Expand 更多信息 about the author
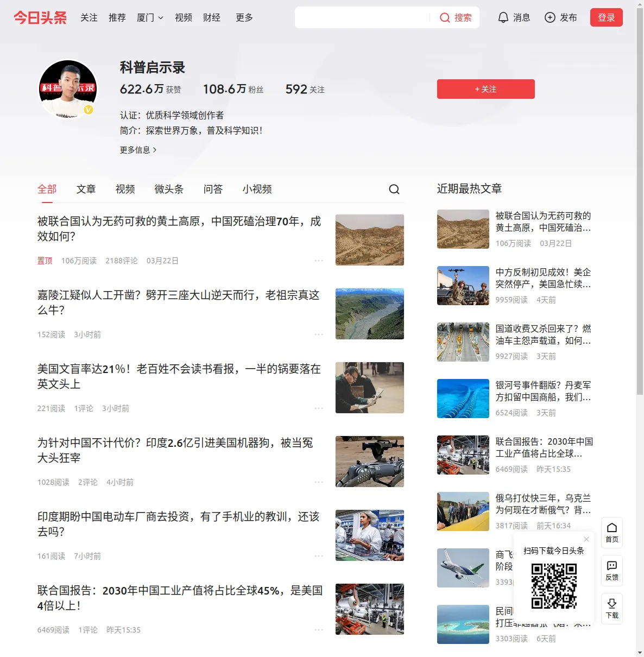This screenshot has width=644, height=657. coord(138,150)
